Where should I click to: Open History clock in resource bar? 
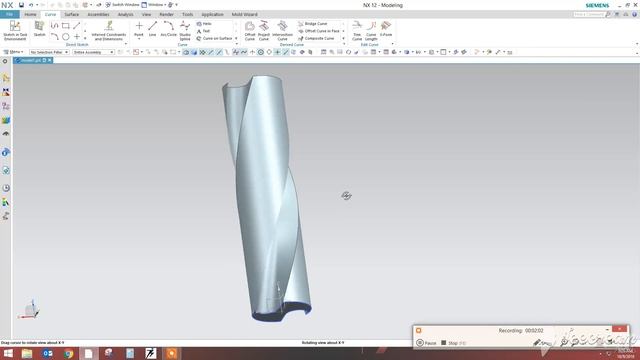pyautogui.click(x=6, y=188)
